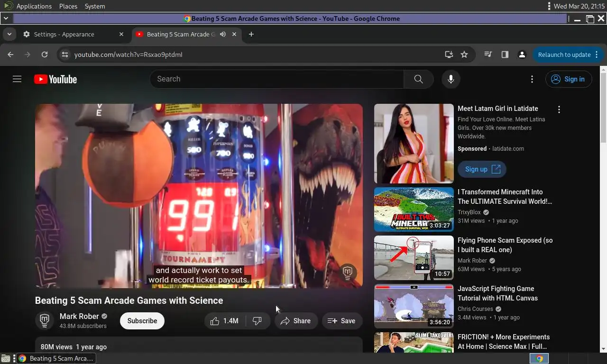Image resolution: width=607 pixels, height=364 pixels.
Task: Share the video
Action: click(296, 321)
